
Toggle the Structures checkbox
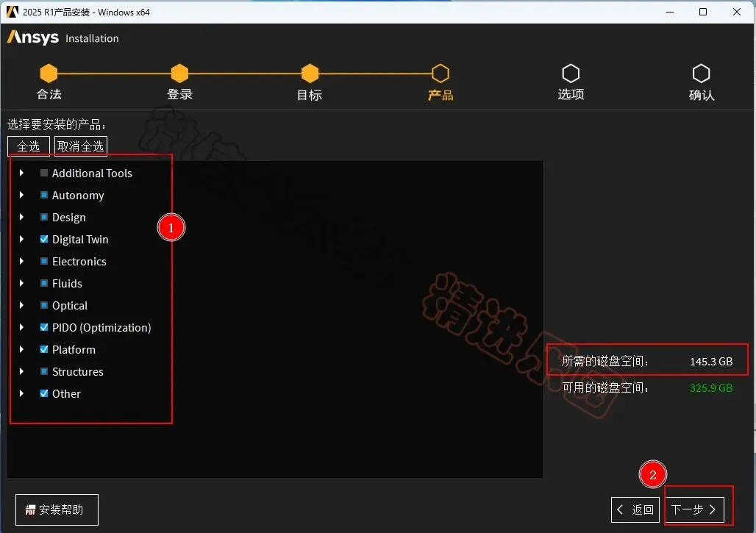[x=44, y=371]
